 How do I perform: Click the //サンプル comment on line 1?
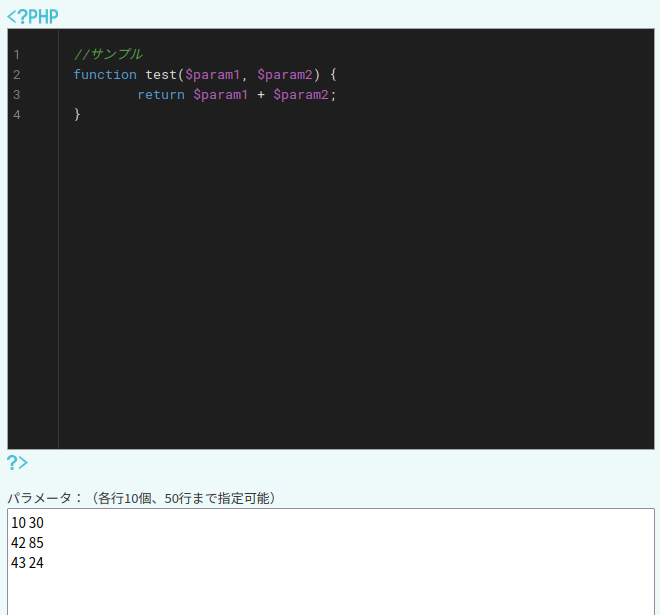pyautogui.click(x=108, y=55)
